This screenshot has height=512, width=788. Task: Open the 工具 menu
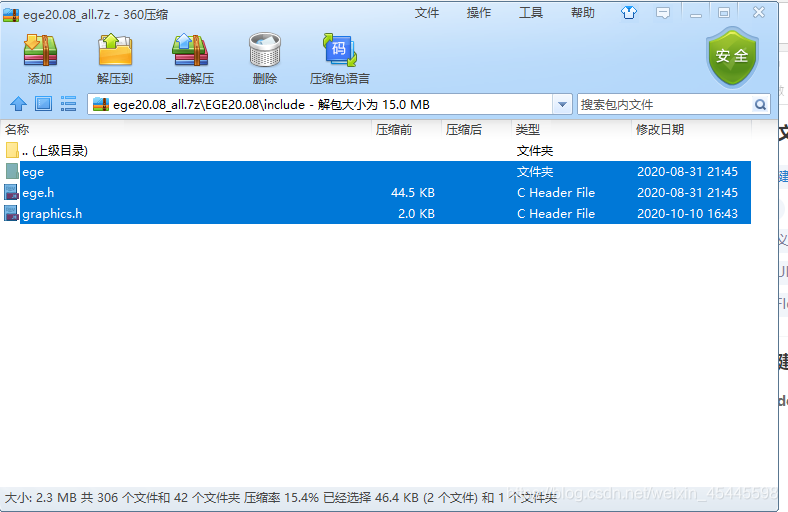pos(531,13)
